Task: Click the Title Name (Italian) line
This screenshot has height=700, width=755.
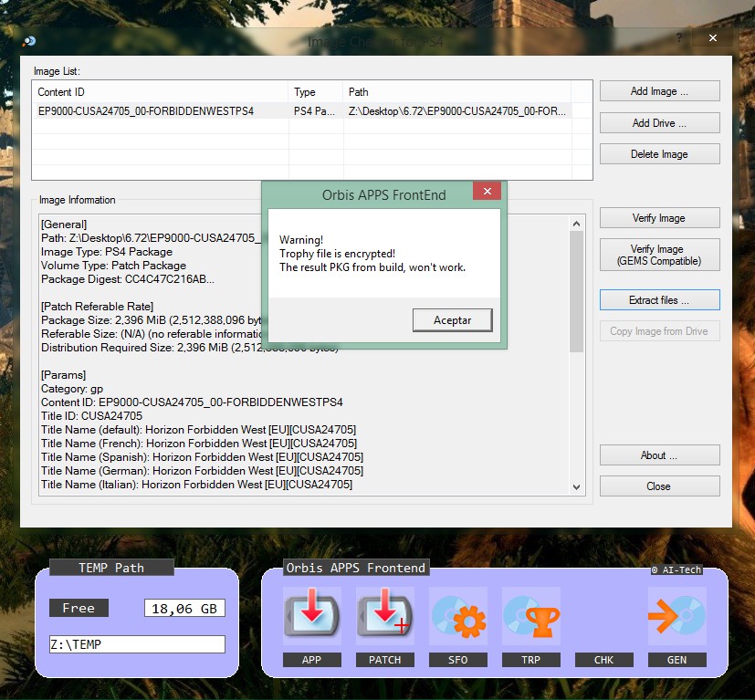Action: (x=197, y=484)
